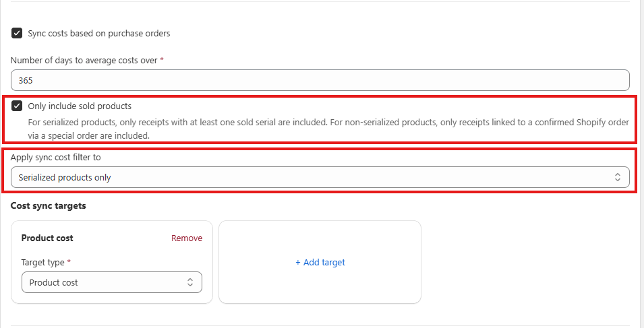
Task: Click the red required asterisk beside Target type
Action: point(69,262)
